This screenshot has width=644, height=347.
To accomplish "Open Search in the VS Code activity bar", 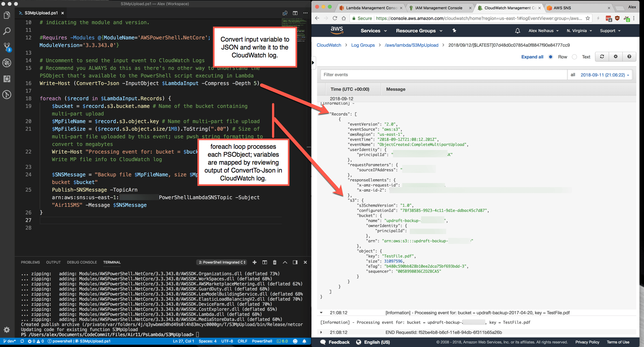I will (7, 31).
